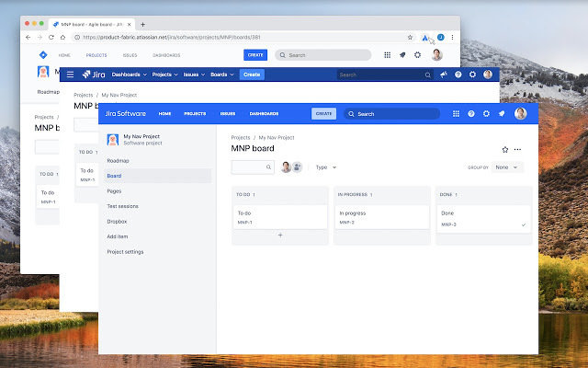Click the feedback megaphone icon in middle Jira window
The height and width of the screenshot is (368, 588).
[x=443, y=75]
